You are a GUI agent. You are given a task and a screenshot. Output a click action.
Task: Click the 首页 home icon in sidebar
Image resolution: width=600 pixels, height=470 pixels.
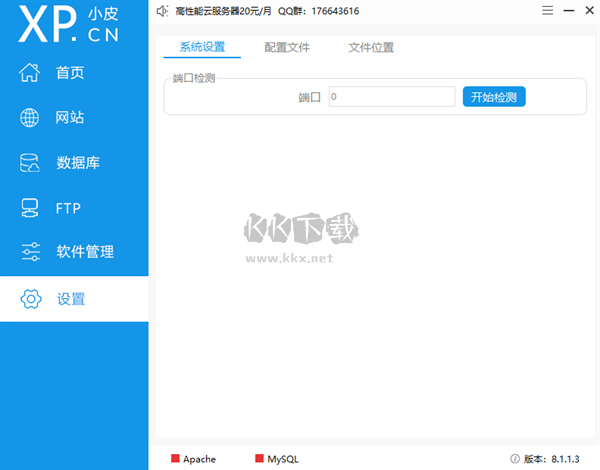[x=30, y=72]
